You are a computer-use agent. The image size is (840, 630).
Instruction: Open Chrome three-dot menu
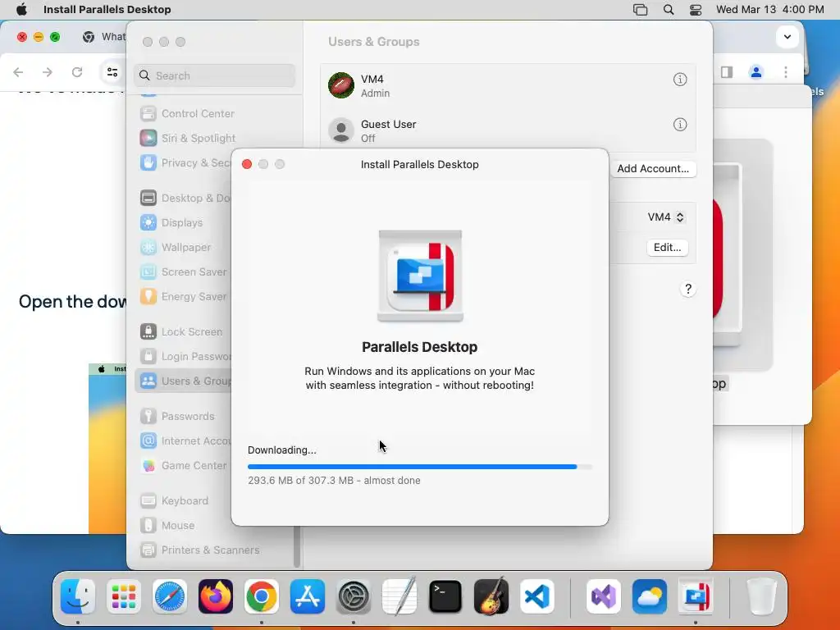point(786,72)
